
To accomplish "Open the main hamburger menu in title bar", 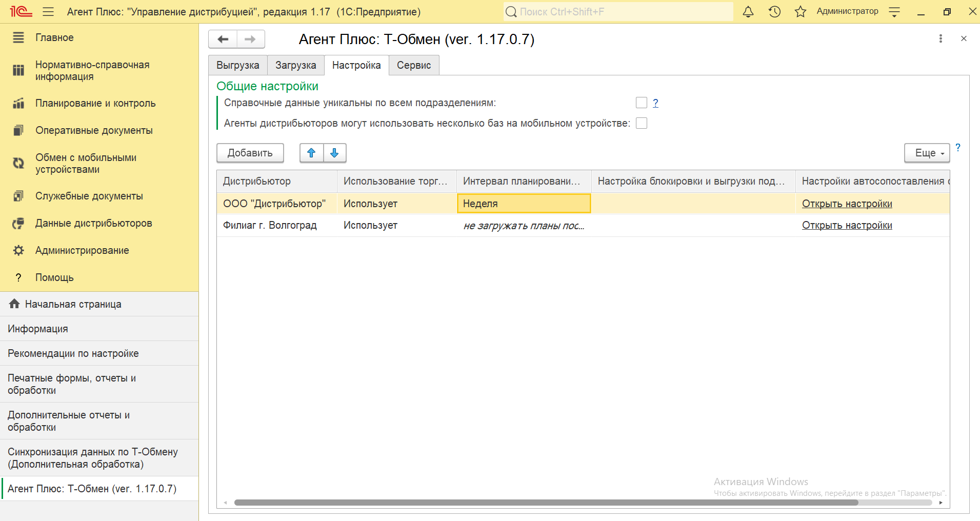I will [48, 11].
